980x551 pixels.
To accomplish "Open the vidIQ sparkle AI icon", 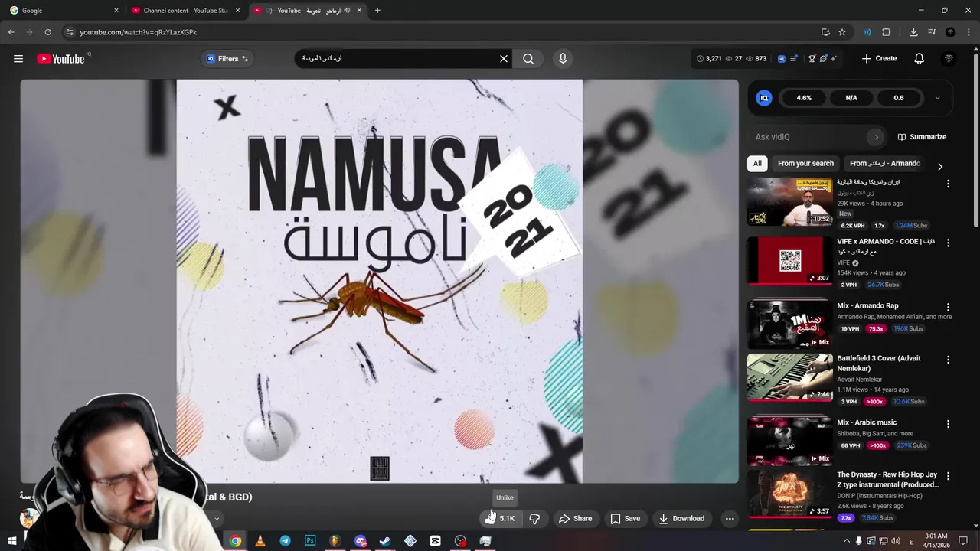I will [834, 59].
